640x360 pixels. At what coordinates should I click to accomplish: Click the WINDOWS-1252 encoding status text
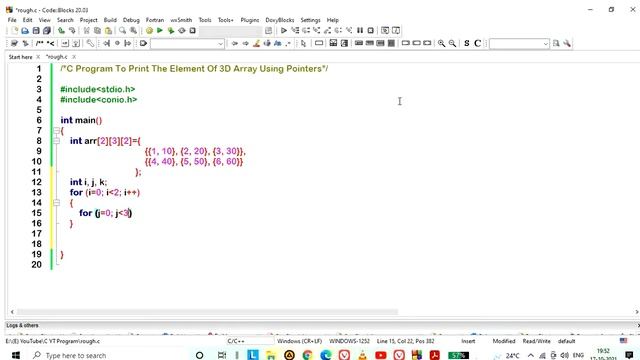coord(349,341)
